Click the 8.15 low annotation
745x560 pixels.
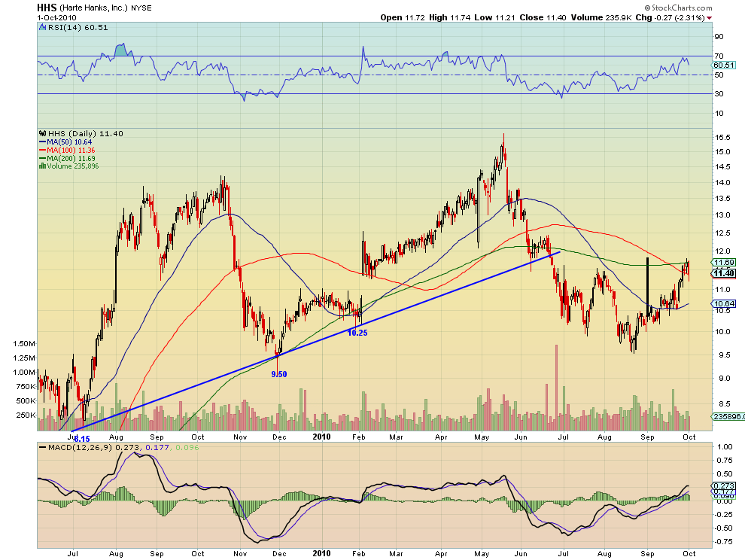click(82, 440)
